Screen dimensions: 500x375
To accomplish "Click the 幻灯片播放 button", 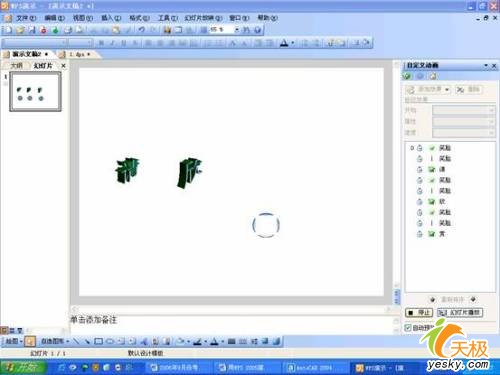I will (460, 313).
